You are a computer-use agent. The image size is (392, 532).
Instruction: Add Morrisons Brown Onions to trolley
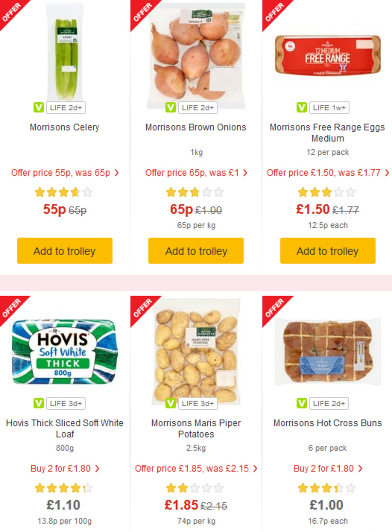click(196, 251)
